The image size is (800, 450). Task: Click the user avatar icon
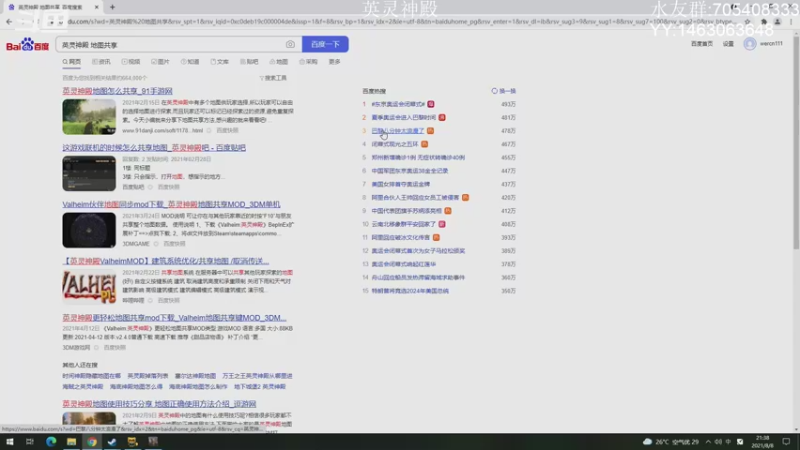coord(749,44)
